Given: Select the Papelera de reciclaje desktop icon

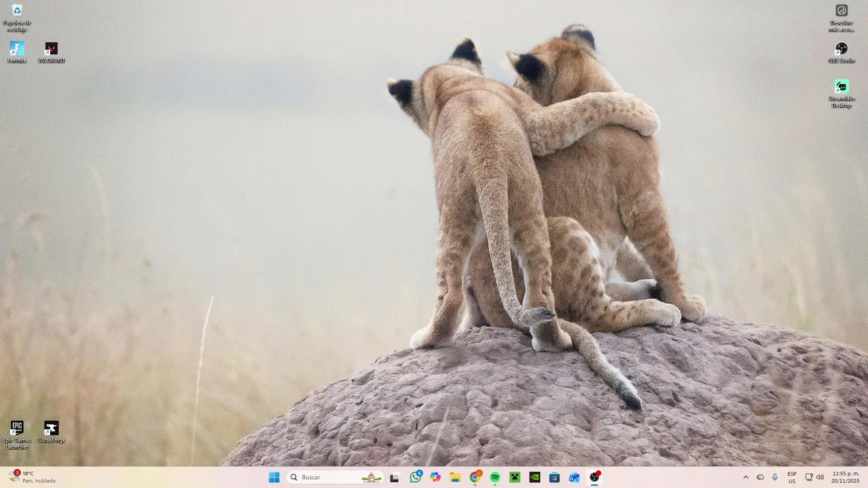Looking at the screenshot, I should [x=17, y=18].
